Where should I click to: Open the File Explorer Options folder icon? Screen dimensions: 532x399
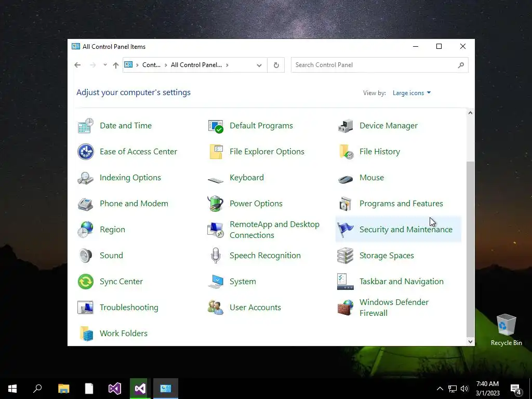(x=216, y=152)
